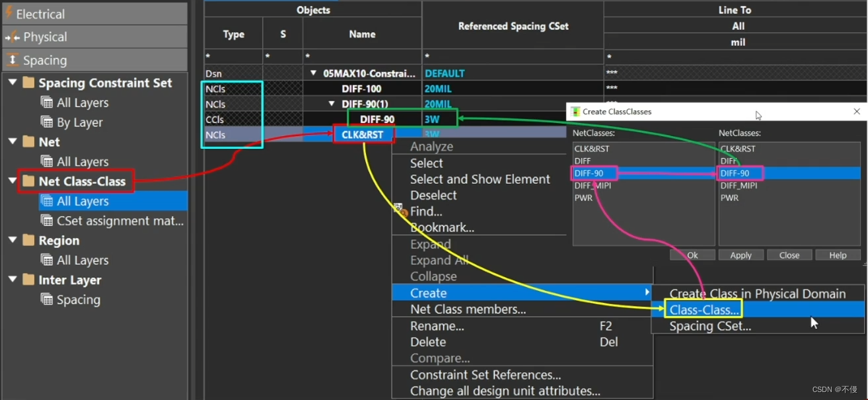
Task: Collapse the Region folder
Action: 13,240
